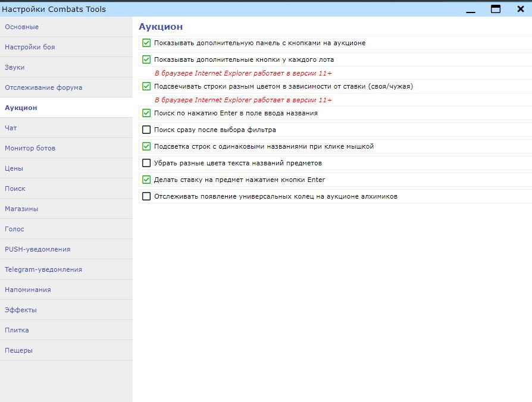Go to Монитор ботов section
Screen dimensions: 532x402
[x=66, y=148]
